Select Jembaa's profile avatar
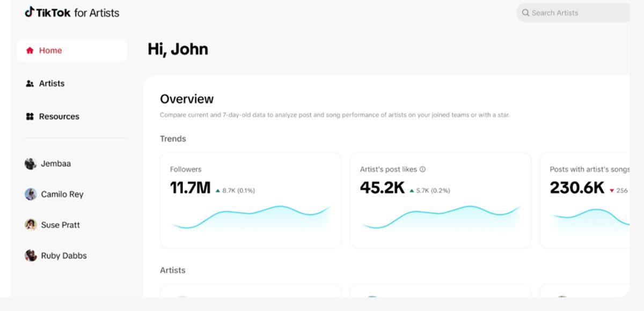 point(31,163)
